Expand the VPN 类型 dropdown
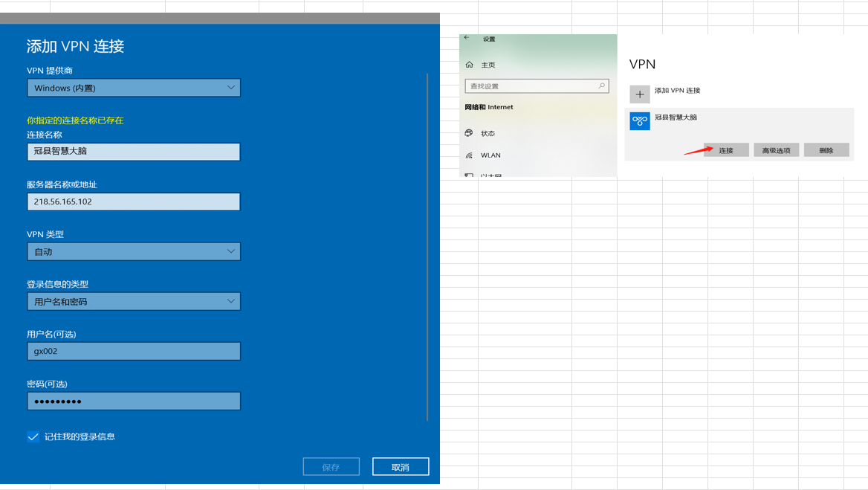The height and width of the screenshot is (490, 868). 134,251
